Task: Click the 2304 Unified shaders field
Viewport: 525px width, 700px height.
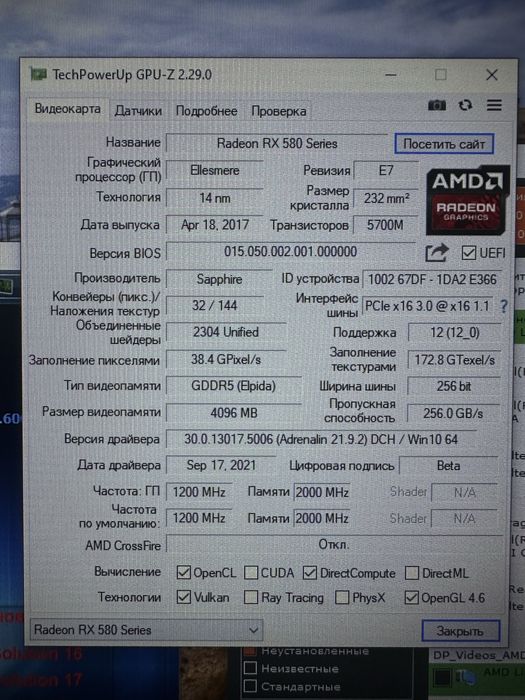Action: 226,332
